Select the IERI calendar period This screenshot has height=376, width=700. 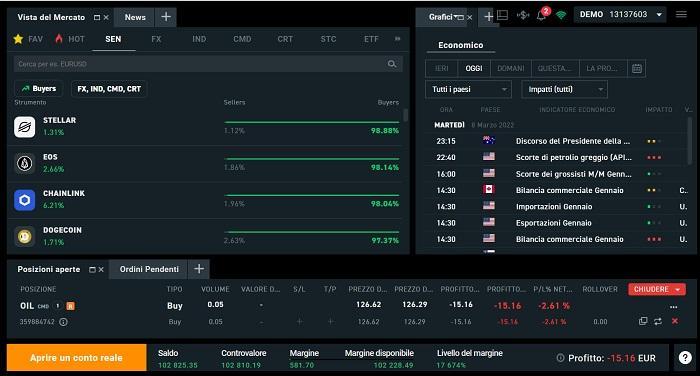[x=442, y=68]
